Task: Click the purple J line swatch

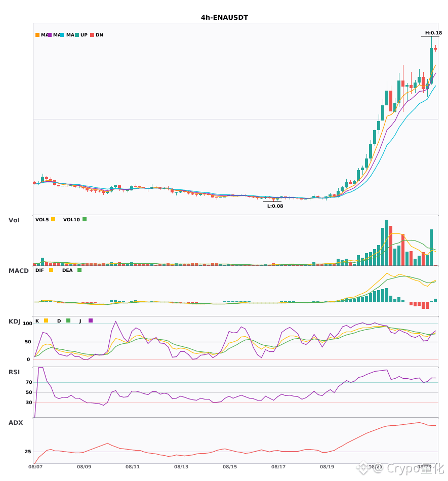Action: [91, 320]
